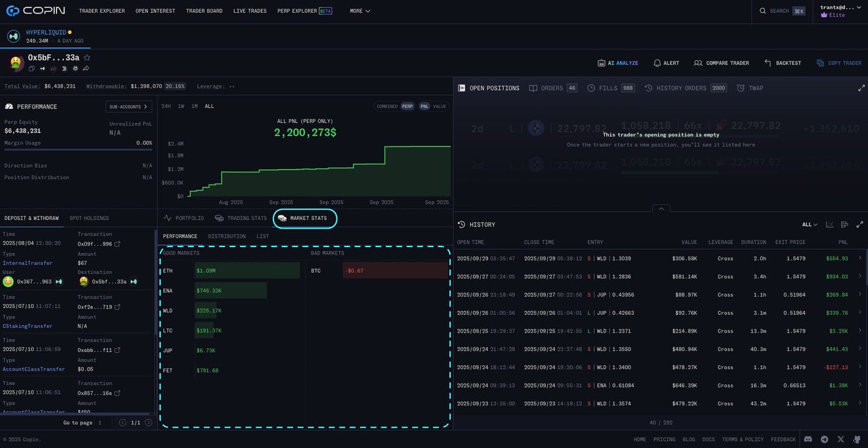Image resolution: width=868 pixels, height=448 pixels.
Task: Open the Backtest tool
Action: coord(783,63)
